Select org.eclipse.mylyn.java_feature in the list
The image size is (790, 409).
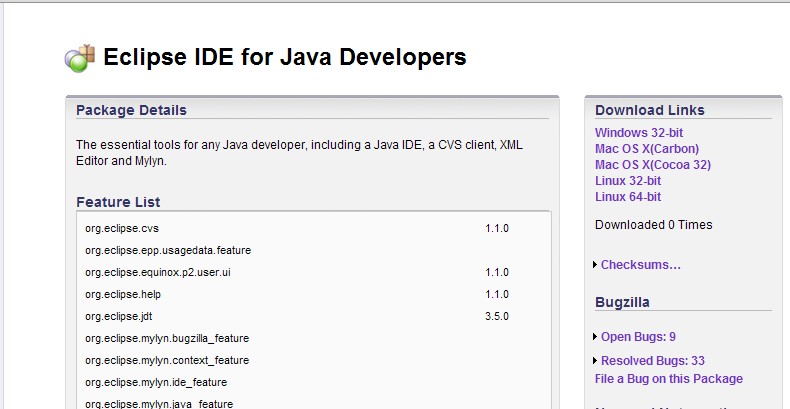pyautogui.click(x=159, y=404)
